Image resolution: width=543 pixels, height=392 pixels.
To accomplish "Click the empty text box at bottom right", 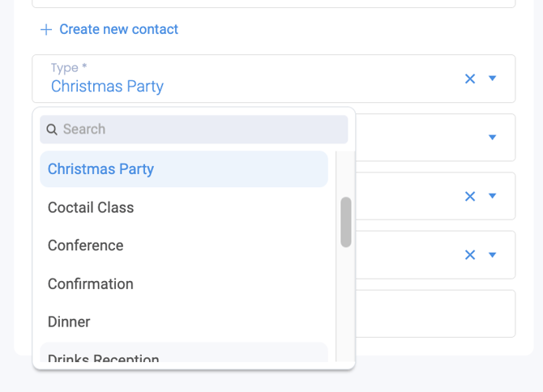I will click(435, 313).
